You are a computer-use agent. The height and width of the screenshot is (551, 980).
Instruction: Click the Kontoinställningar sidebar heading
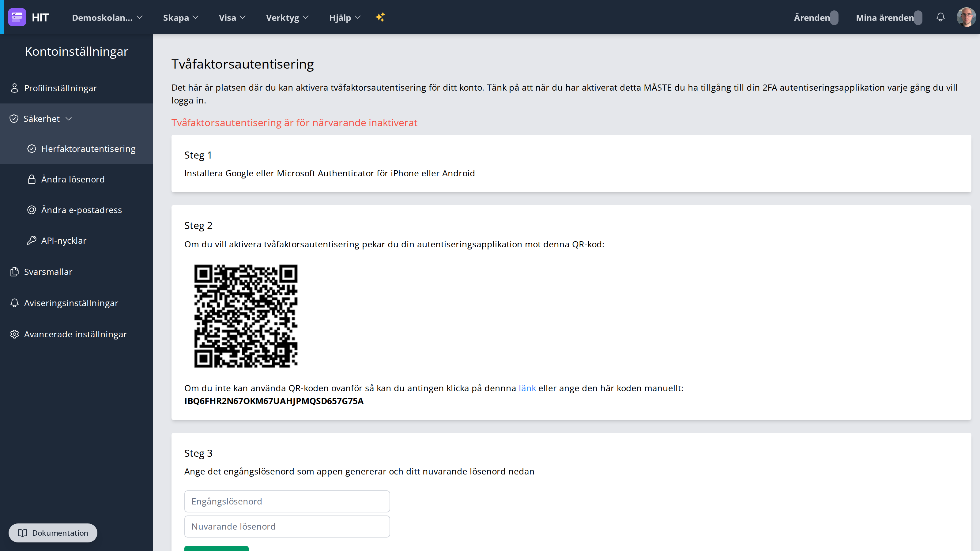coord(77,51)
